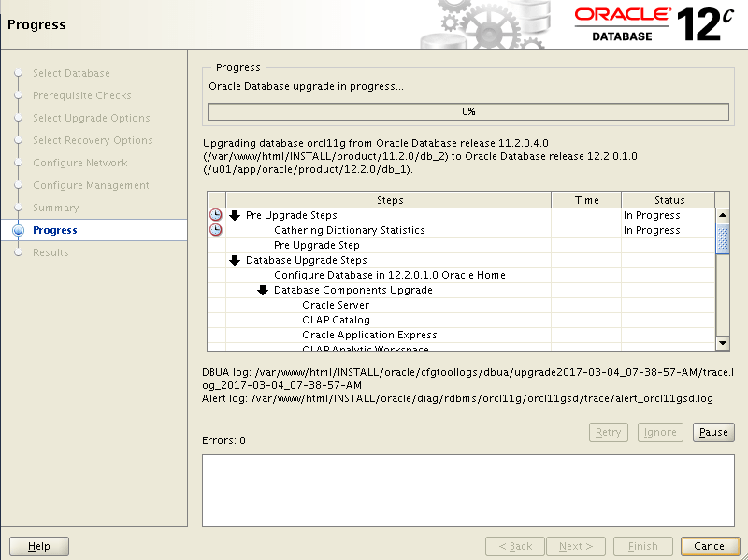Click In Progress status of Gathering Dictionary Statistics
This screenshot has width=748, height=560.
pos(652,230)
